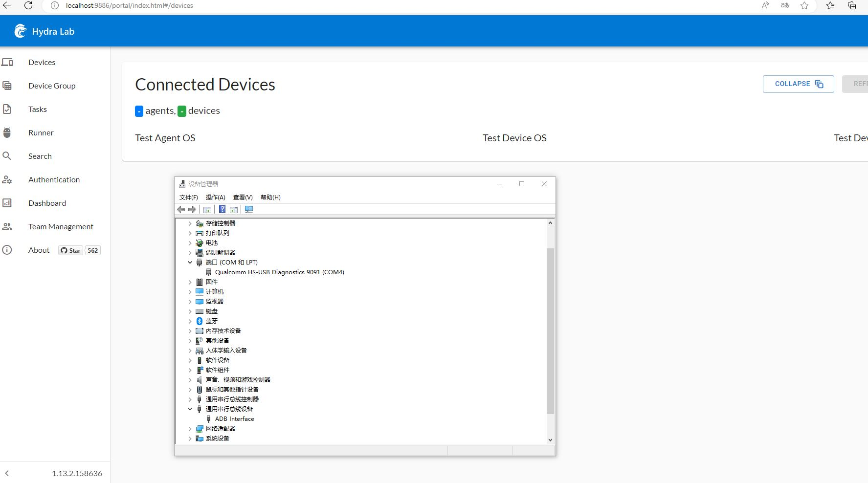
Task: Click the Device Manager help icon
Action: 223,209
